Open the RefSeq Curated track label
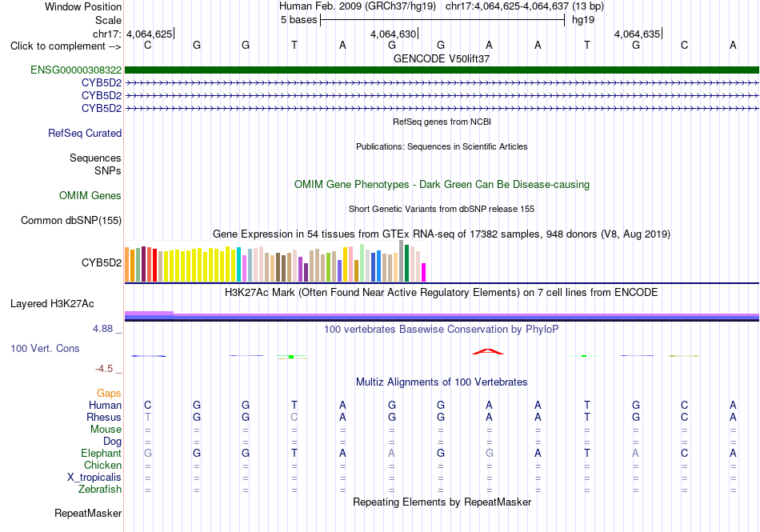This screenshot has width=760, height=532. pos(85,134)
